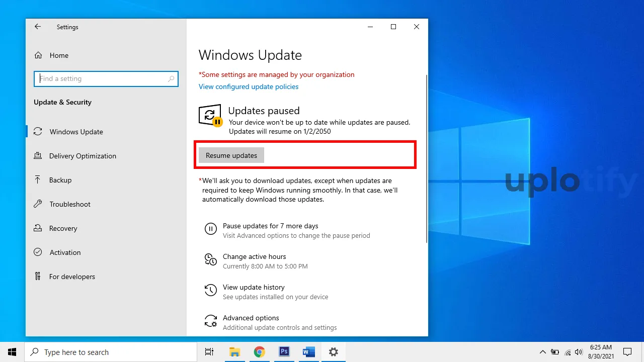
Task: Open Change active hours option
Action: (x=255, y=256)
